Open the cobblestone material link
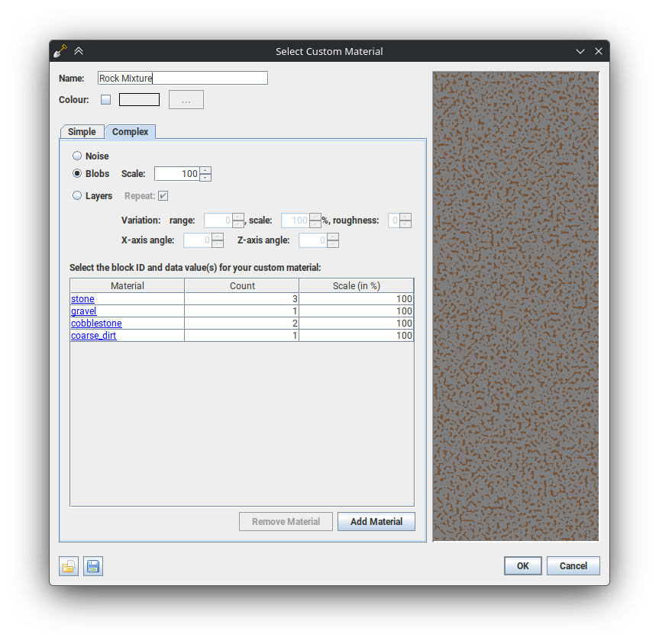Image resolution: width=659 pixels, height=644 pixels. click(x=96, y=323)
